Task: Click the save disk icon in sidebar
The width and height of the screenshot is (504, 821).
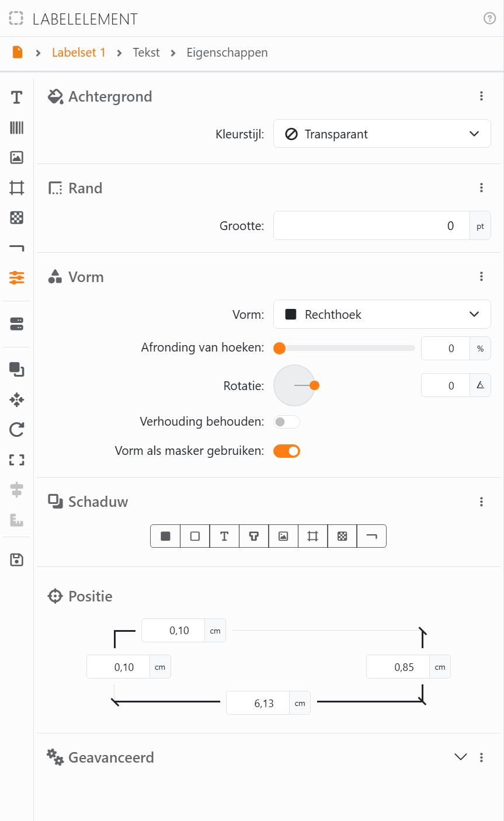Action: pyautogui.click(x=16, y=560)
